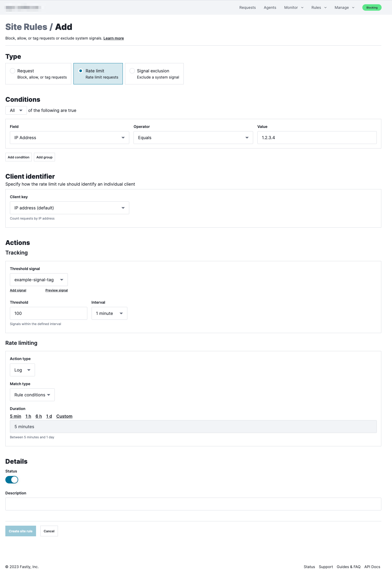Open the Guides & FAQ footer link

click(348, 567)
